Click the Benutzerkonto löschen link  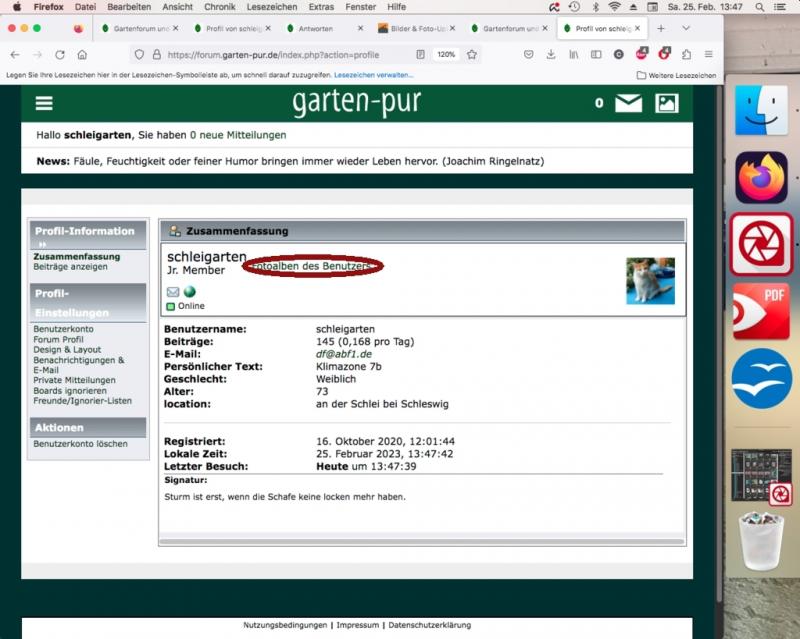(80, 443)
